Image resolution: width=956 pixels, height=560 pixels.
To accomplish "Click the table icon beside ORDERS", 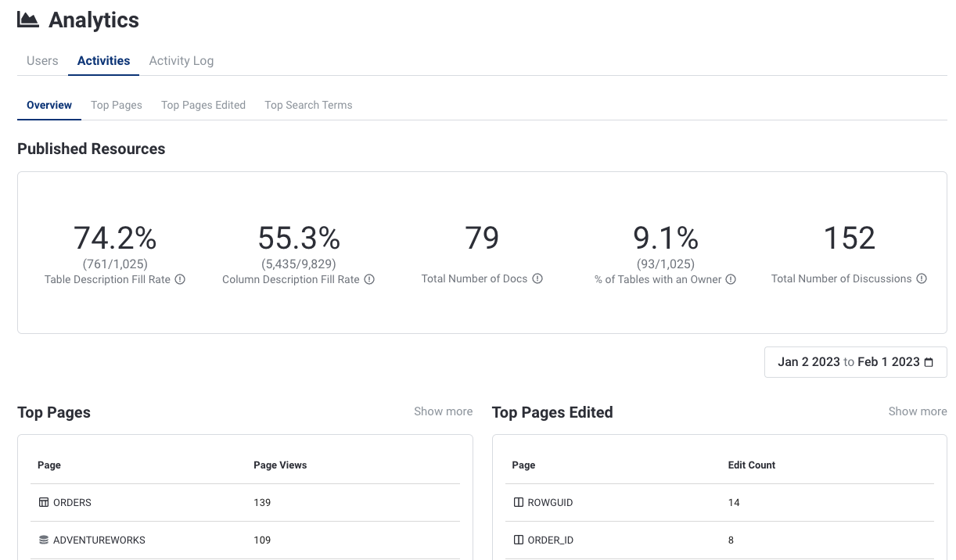I will click(44, 502).
